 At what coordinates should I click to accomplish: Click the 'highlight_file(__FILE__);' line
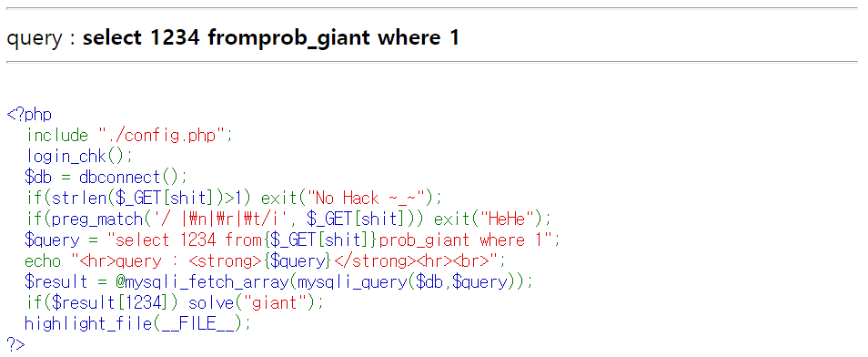[x=137, y=323]
